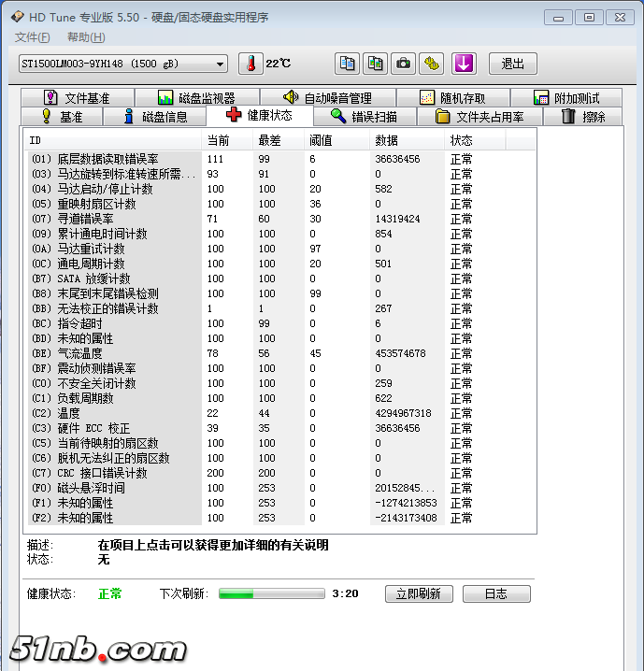The height and width of the screenshot is (671, 644).
Task: Select row (F0) 磁头悬浮时间
Action: click(279, 488)
